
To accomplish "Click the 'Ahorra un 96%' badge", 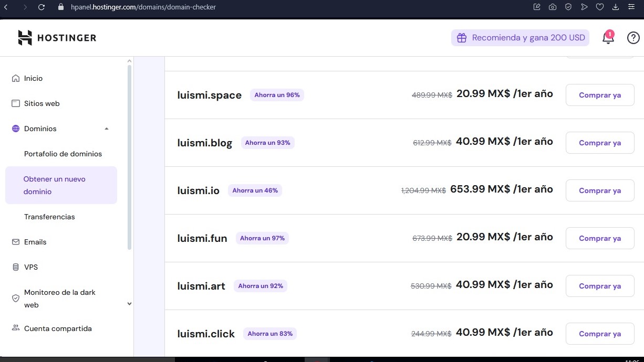I will 277,95.
